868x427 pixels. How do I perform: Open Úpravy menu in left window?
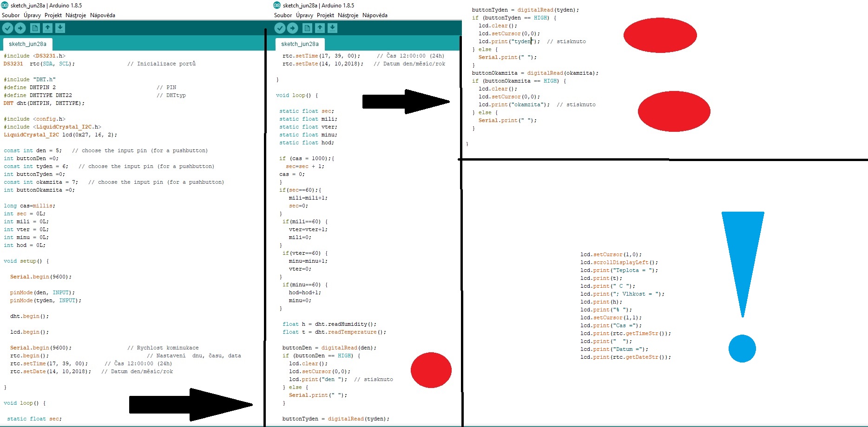[x=32, y=15]
